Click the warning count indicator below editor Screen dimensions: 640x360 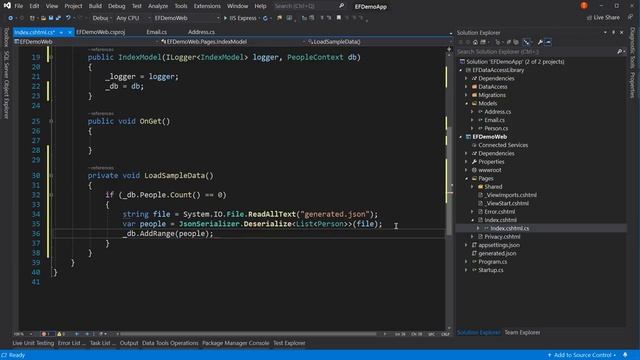[x=61, y=334]
